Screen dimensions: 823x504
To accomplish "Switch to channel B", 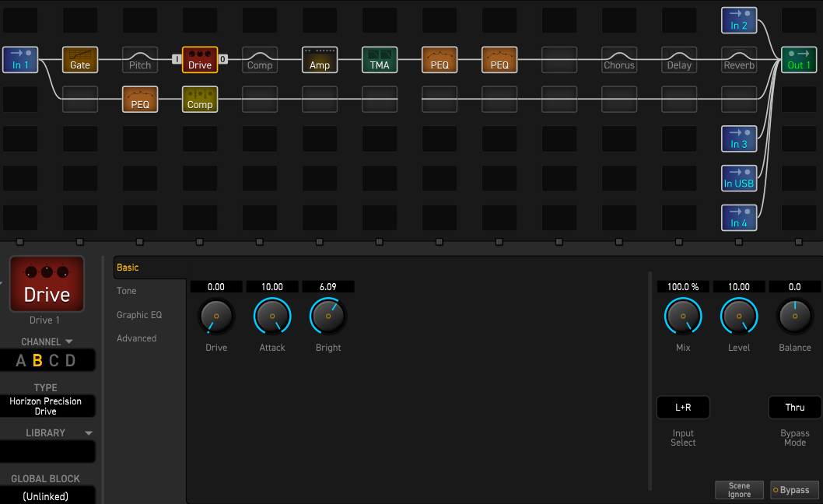I will 37,361.
